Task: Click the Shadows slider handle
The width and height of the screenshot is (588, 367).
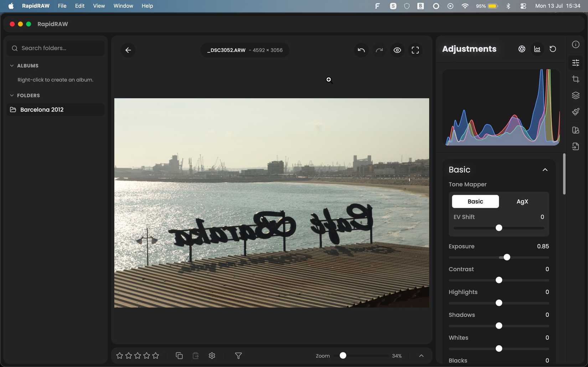Action: pyautogui.click(x=499, y=326)
